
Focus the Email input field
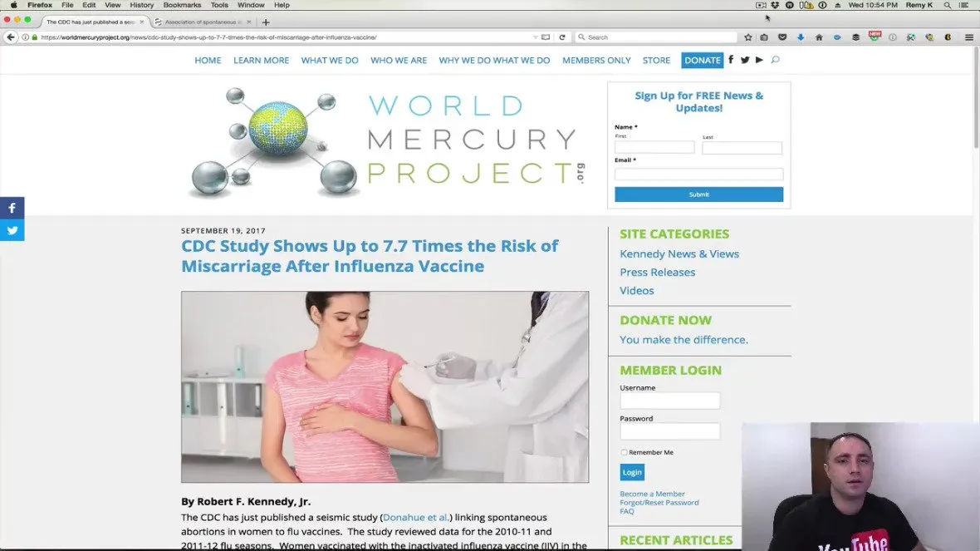click(698, 174)
